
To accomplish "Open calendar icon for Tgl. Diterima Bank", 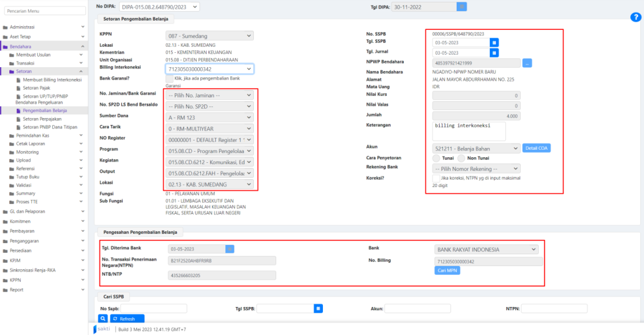I will (x=230, y=249).
